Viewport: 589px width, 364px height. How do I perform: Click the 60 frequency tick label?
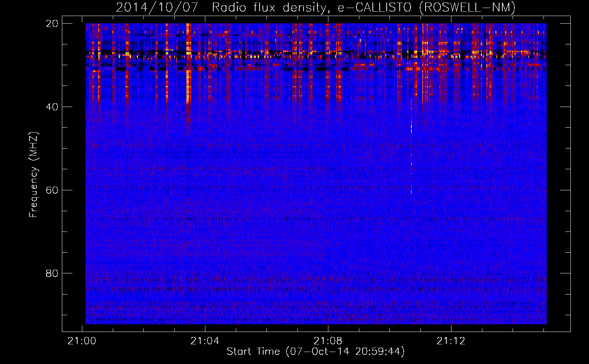(52, 190)
